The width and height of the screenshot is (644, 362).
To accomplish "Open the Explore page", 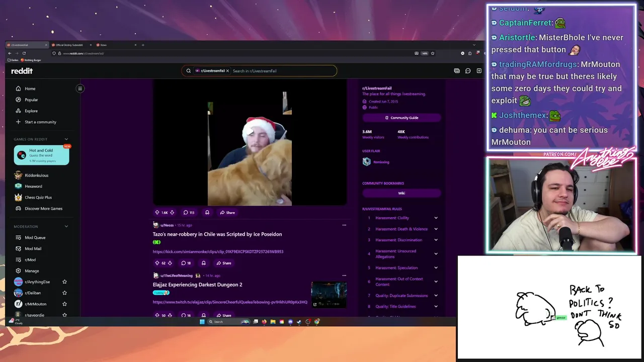I will tap(31, 111).
